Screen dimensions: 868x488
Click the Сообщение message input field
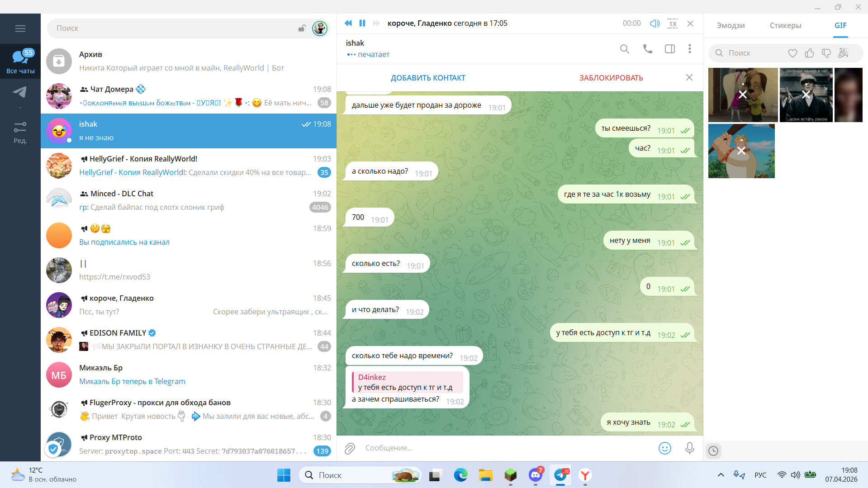click(507, 448)
